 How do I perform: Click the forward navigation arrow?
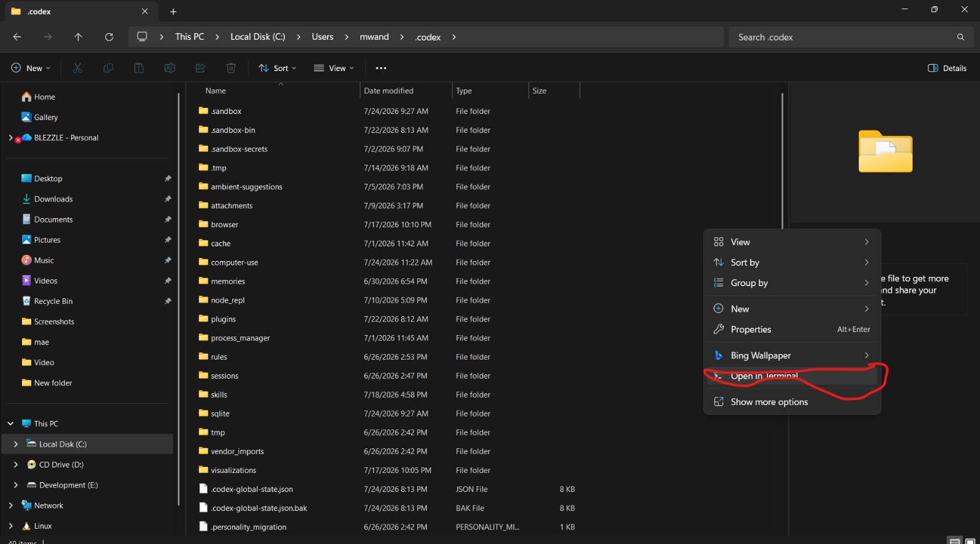tap(48, 37)
